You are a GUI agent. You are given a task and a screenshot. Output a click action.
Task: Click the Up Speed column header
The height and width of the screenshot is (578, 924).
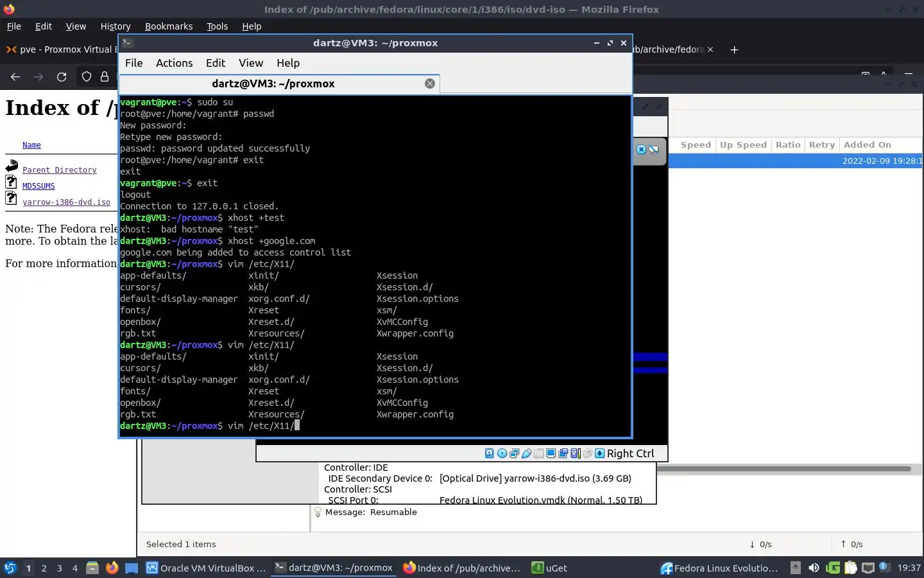click(x=743, y=145)
